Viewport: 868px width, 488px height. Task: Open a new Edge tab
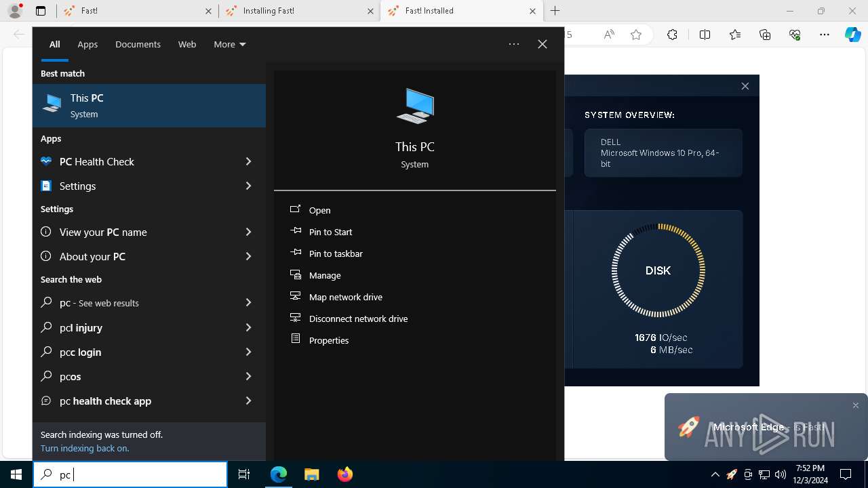pyautogui.click(x=555, y=11)
